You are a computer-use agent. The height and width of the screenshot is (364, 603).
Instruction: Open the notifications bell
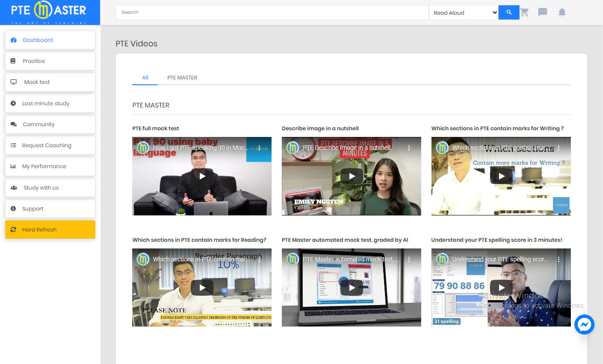point(562,12)
